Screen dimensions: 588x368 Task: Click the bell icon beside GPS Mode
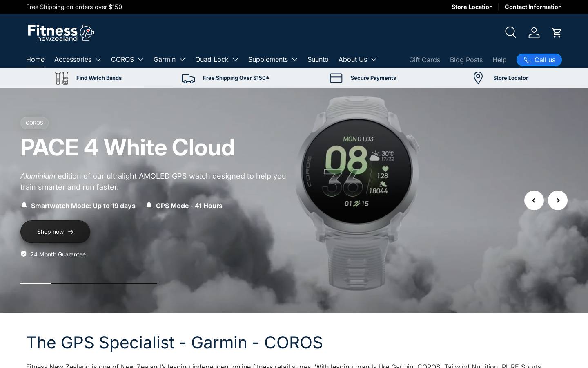[x=149, y=206]
